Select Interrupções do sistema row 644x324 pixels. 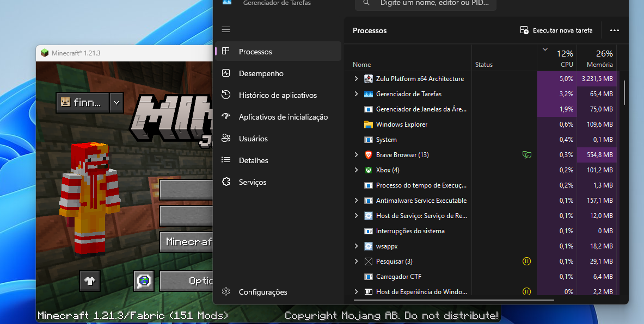point(481,231)
